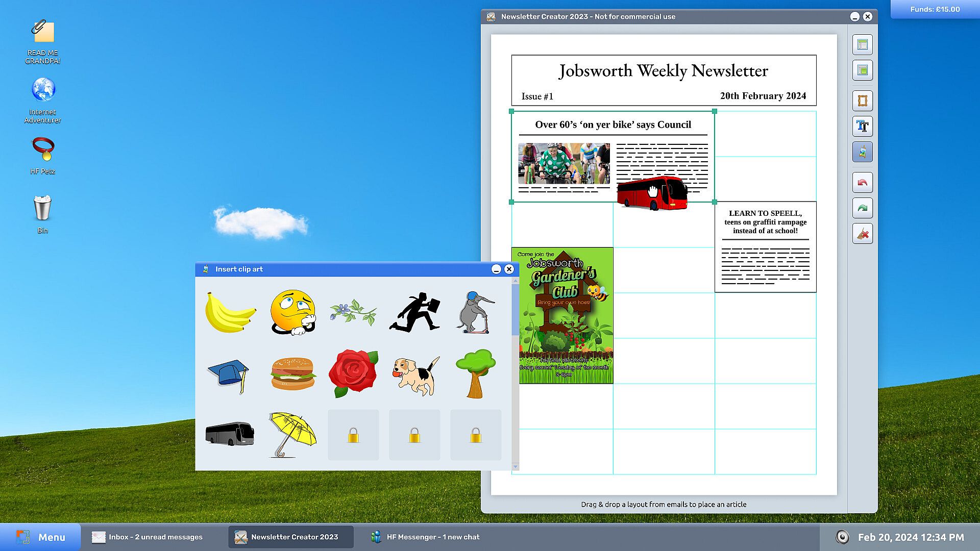The image size is (980, 551).
Task: Choose the thinking emoji clip art
Action: 292,312
